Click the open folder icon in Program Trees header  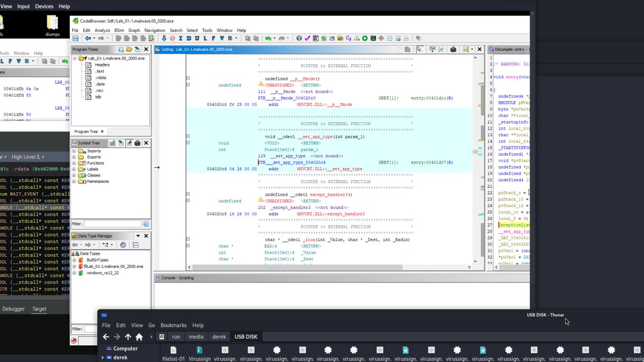(129, 49)
